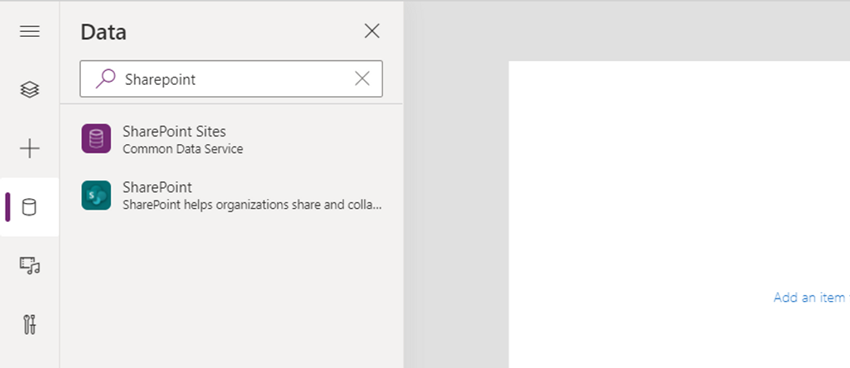
Task: Click the purple SharePoint Sites database icon
Action: [x=96, y=139]
